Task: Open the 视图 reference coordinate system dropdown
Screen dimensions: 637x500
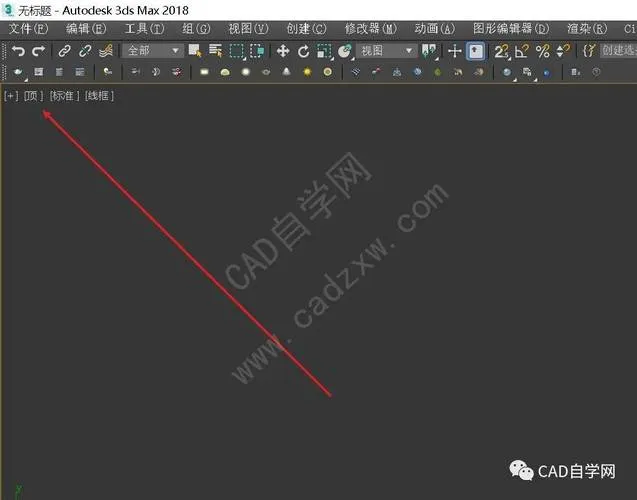Action: (x=386, y=51)
